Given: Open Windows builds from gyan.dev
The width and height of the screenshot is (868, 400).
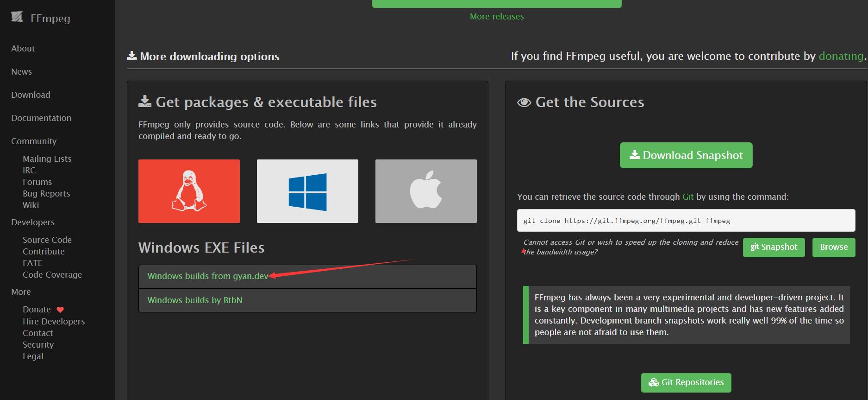Looking at the screenshot, I should [x=208, y=276].
